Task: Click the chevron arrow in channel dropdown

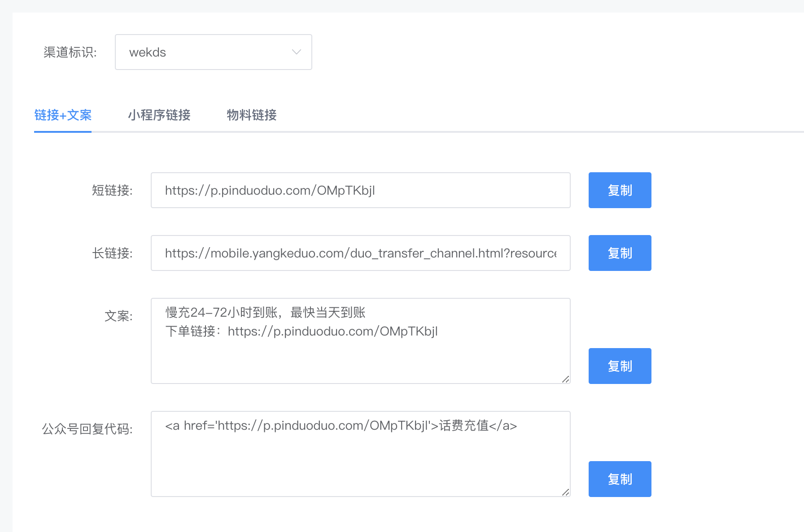Action: (296, 52)
